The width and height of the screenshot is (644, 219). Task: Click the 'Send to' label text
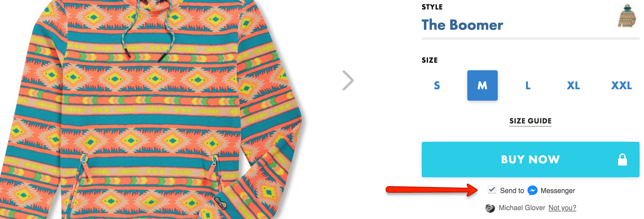click(x=512, y=191)
